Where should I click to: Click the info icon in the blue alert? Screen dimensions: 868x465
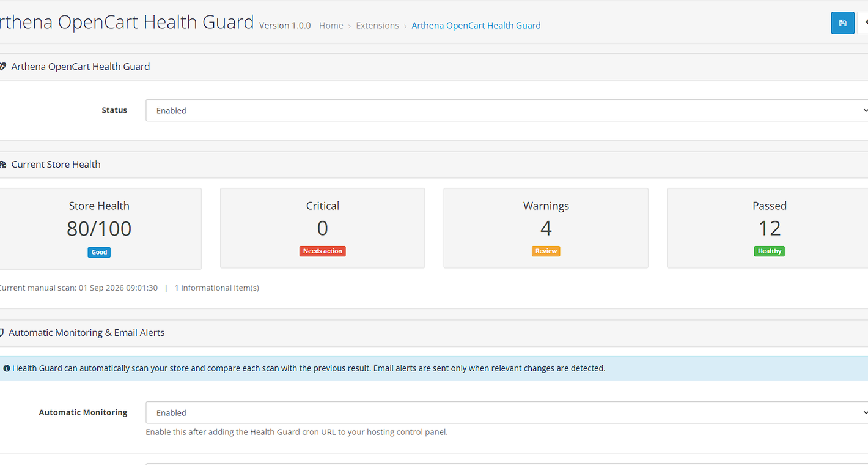tap(7, 368)
